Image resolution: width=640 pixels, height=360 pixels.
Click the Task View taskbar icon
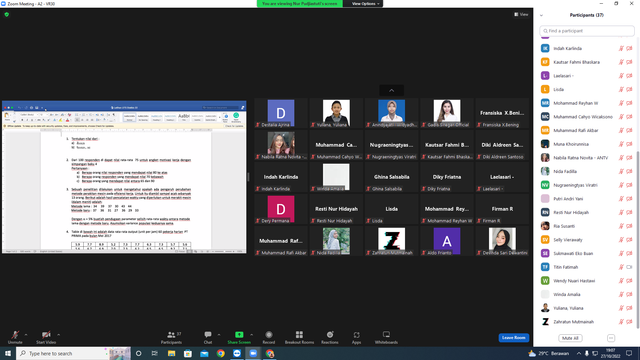[x=155, y=353]
